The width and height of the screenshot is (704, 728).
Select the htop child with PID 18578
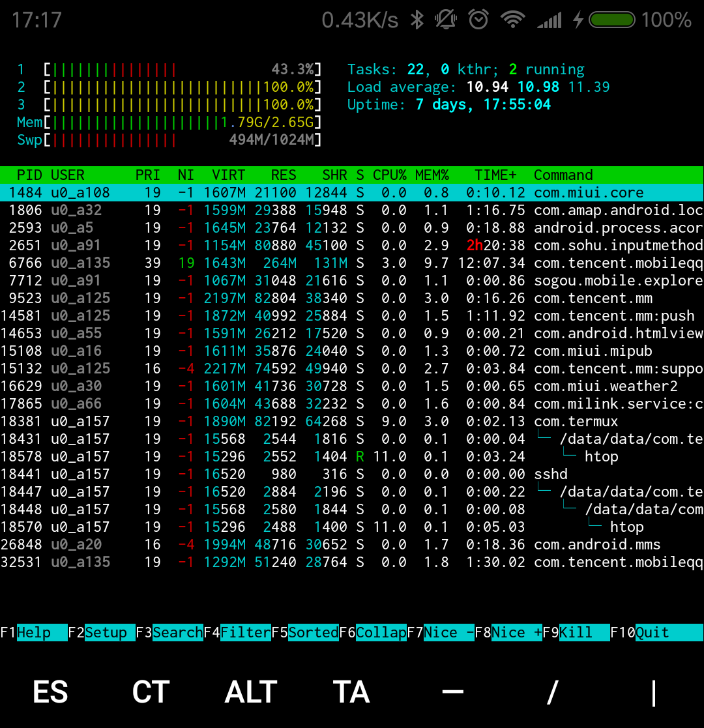pyautogui.click(x=352, y=457)
